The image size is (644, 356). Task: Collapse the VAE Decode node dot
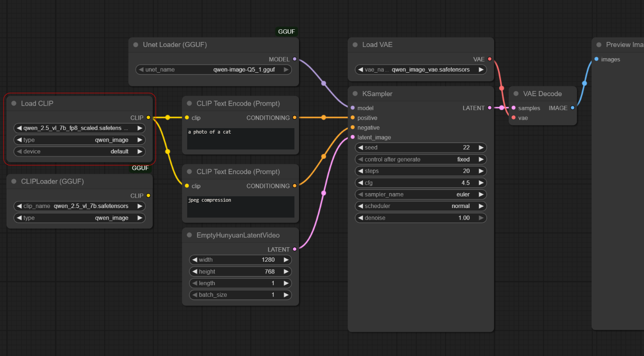tap(516, 94)
